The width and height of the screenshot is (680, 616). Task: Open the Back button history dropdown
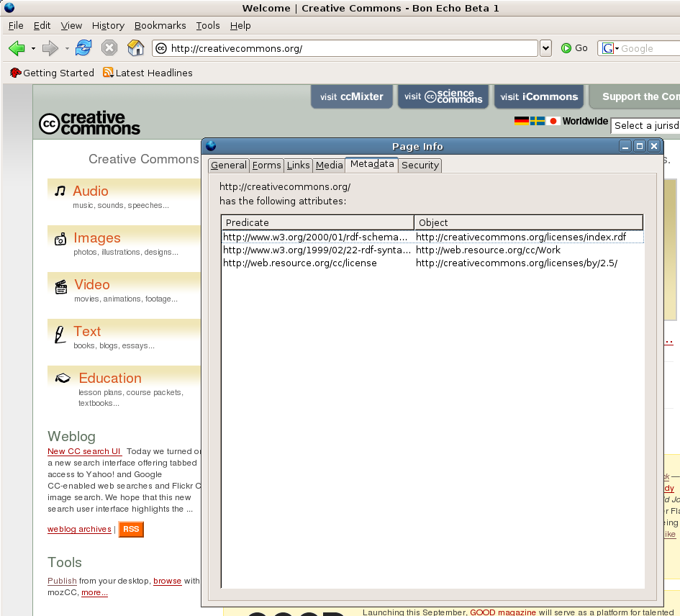(33, 49)
